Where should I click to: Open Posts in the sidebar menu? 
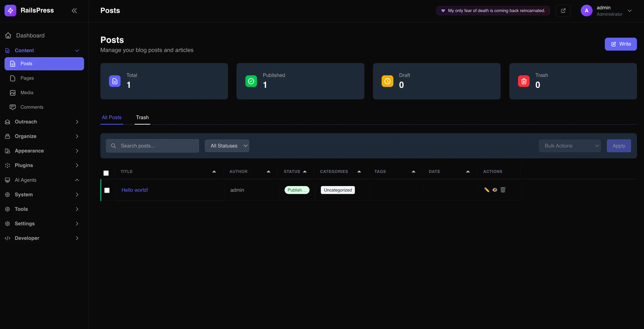coord(44,64)
